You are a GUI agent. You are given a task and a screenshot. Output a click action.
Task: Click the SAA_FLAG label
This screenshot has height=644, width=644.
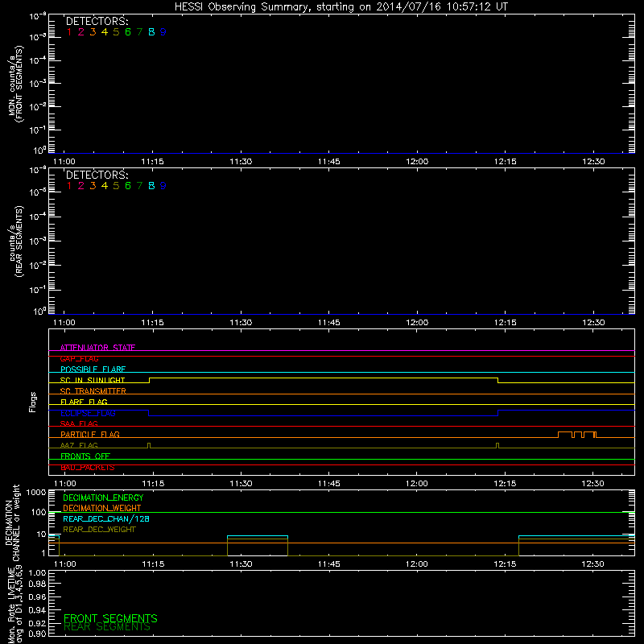(79, 423)
